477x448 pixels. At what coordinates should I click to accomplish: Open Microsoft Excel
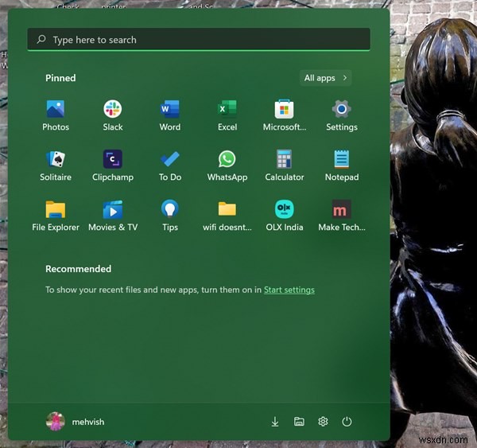pyautogui.click(x=227, y=115)
